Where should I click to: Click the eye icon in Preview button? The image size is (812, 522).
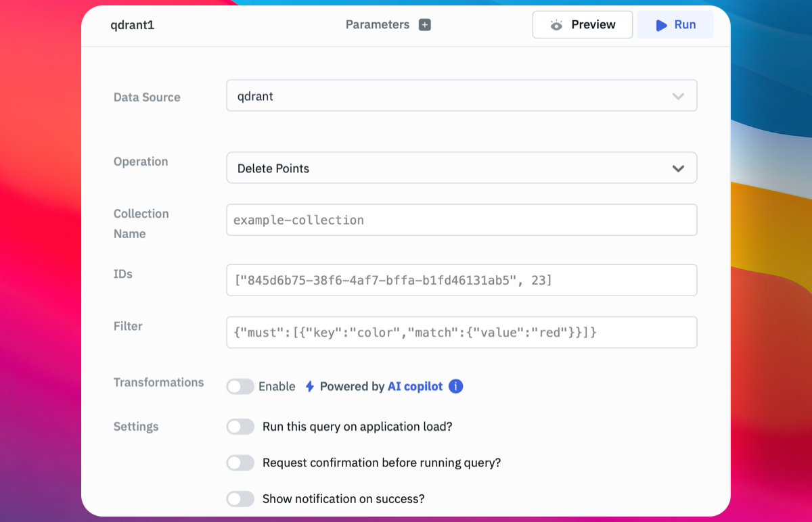click(x=556, y=25)
